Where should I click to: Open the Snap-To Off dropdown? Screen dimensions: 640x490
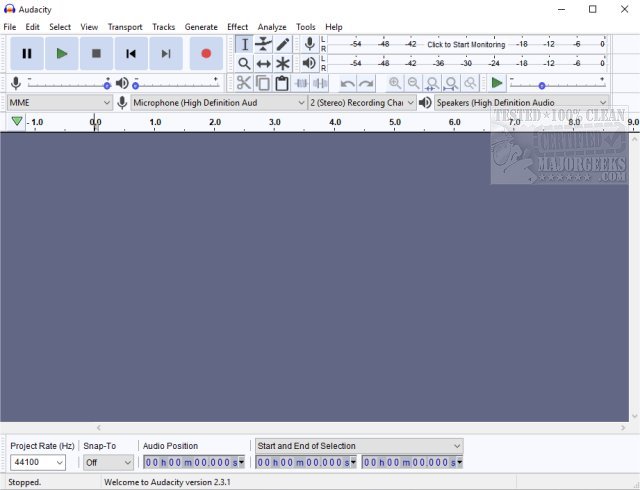point(108,462)
